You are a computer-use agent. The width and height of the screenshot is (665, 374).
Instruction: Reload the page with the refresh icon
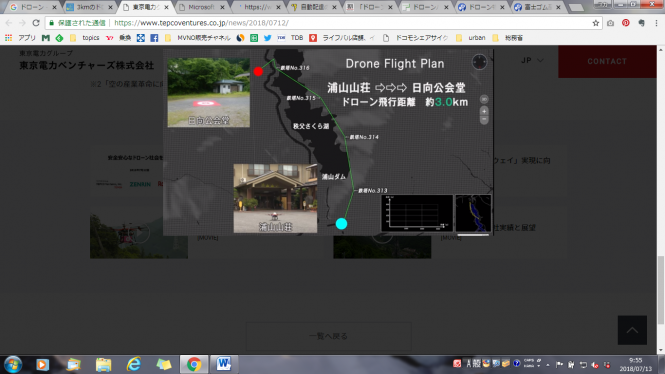coord(36,23)
